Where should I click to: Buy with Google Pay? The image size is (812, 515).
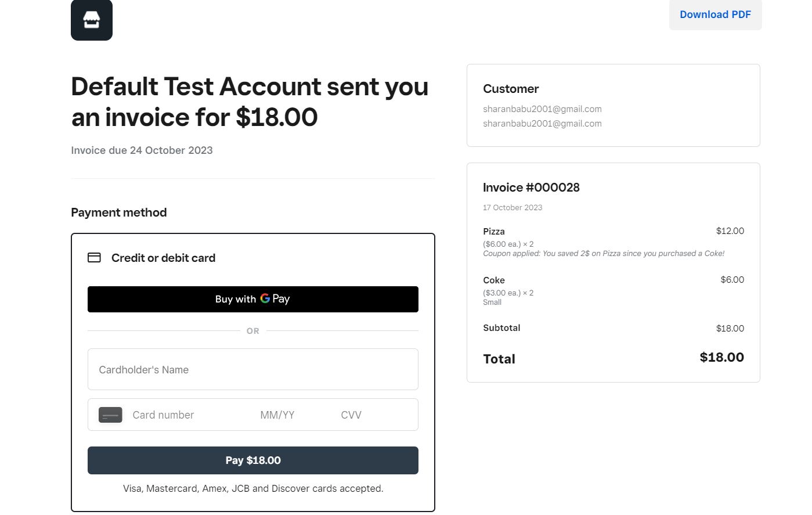pyautogui.click(x=253, y=299)
